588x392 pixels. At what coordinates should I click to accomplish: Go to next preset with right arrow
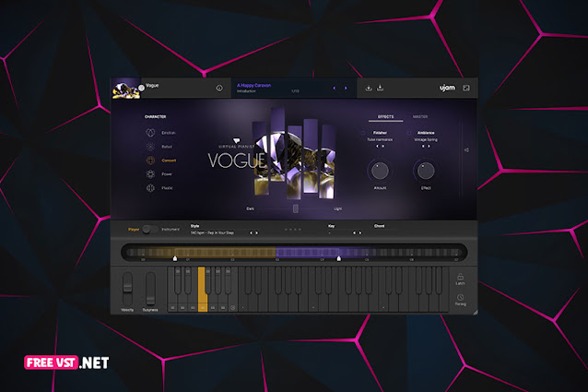click(x=346, y=89)
